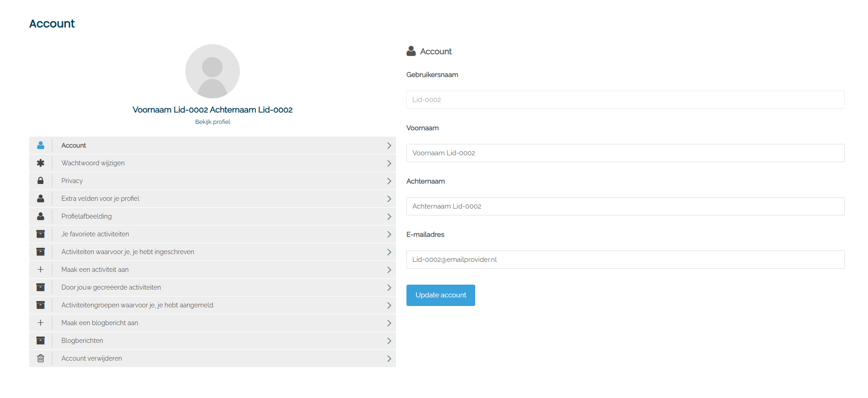Click the Achternaam text field
Viewport: 868px width, 398px height.
[625, 206]
